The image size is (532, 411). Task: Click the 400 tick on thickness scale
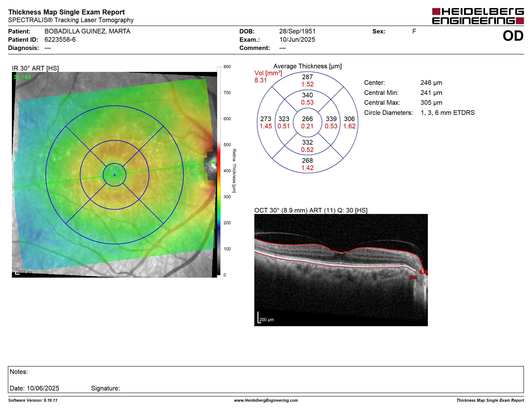pyautogui.click(x=227, y=171)
